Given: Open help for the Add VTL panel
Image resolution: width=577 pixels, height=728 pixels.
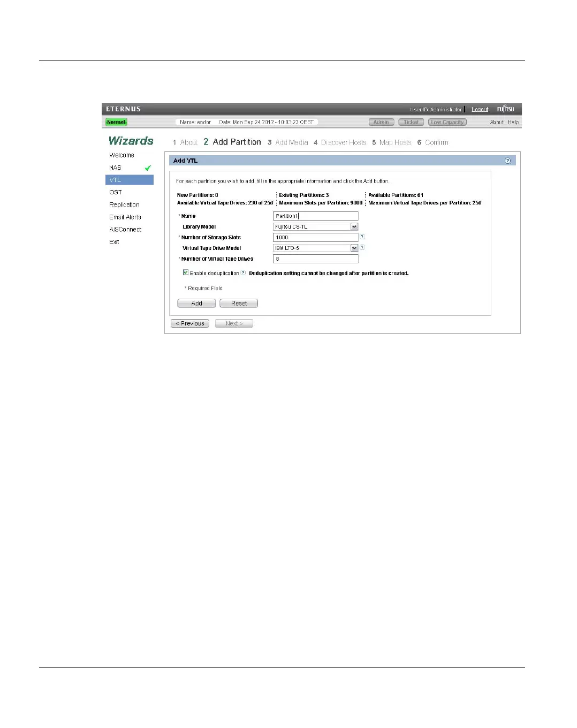Looking at the screenshot, I should (x=507, y=161).
